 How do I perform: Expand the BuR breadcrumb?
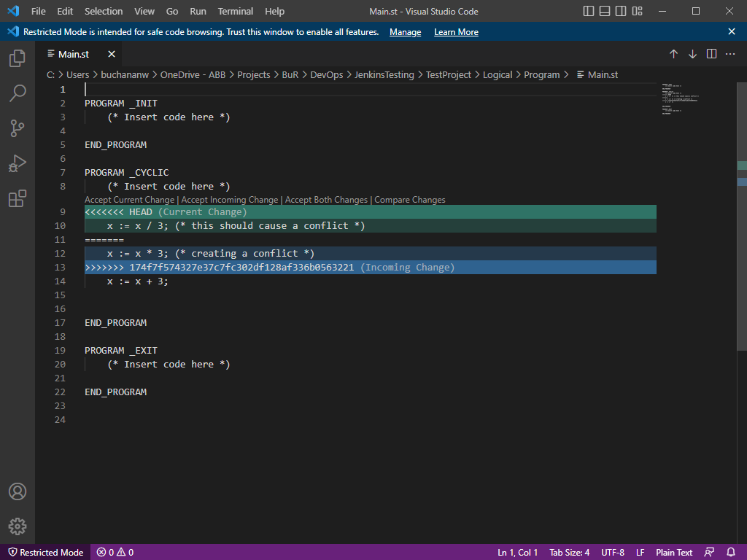[290, 75]
